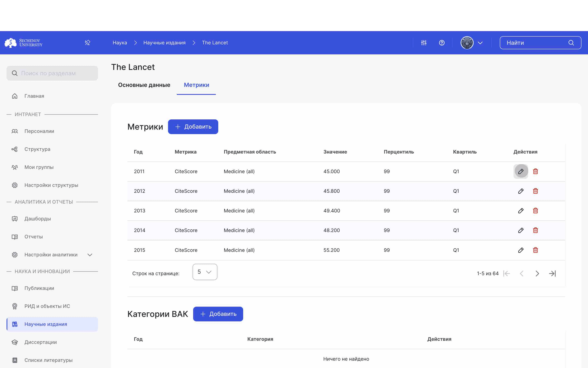Click Добавить button next to Категории ВАК
This screenshot has width=588, height=368.
tap(218, 314)
